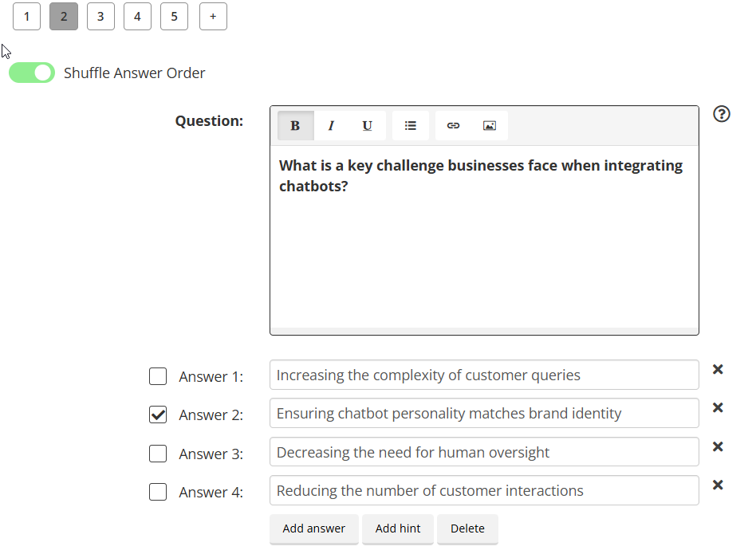
Task: Mark Answer 4 as correct
Action: point(158,492)
